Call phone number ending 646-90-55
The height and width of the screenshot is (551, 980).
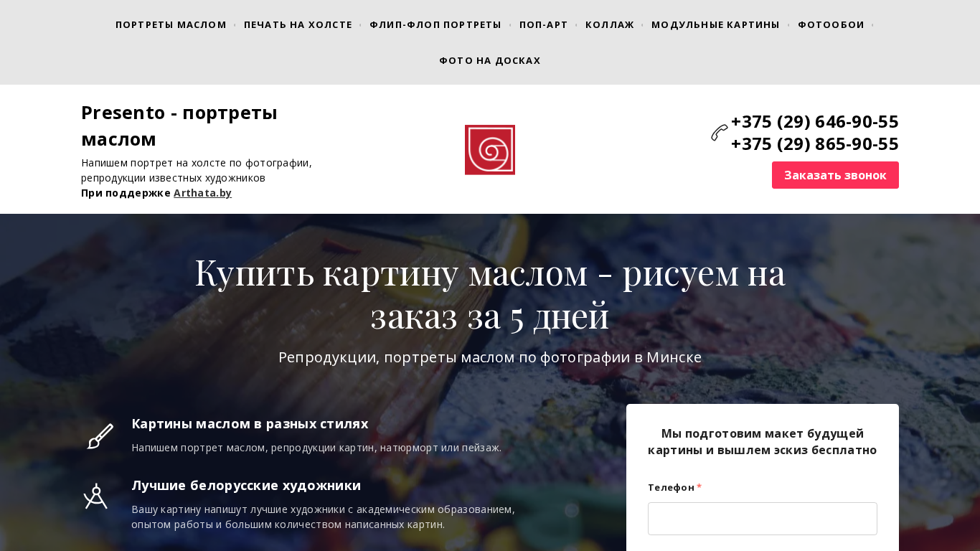pos(814,121)
